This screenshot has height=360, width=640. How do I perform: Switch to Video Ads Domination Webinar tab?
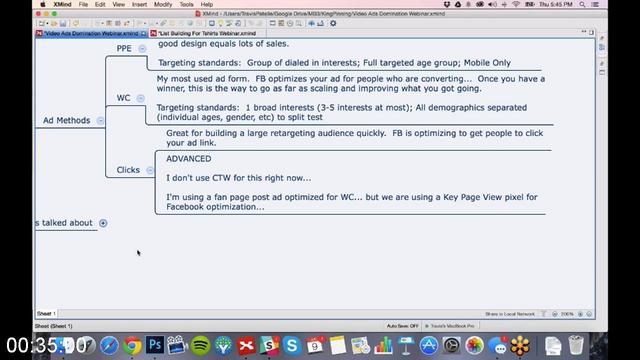91,33
